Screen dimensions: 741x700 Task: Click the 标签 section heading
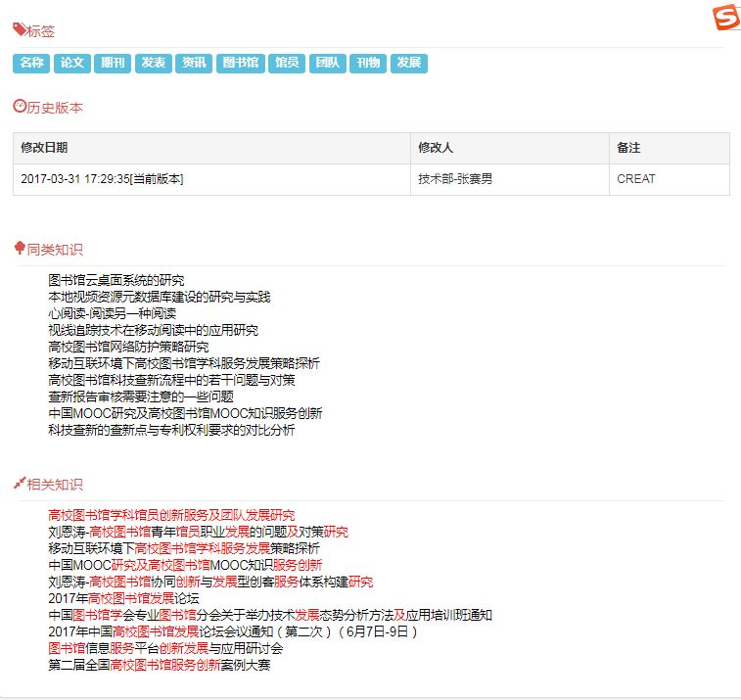[41, 31]
